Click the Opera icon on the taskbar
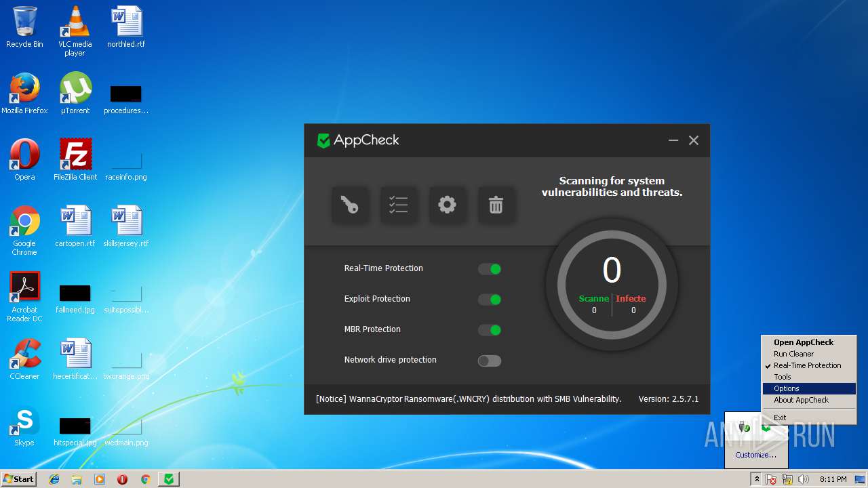Screen dimensions: 868x488 click(122, 479)
